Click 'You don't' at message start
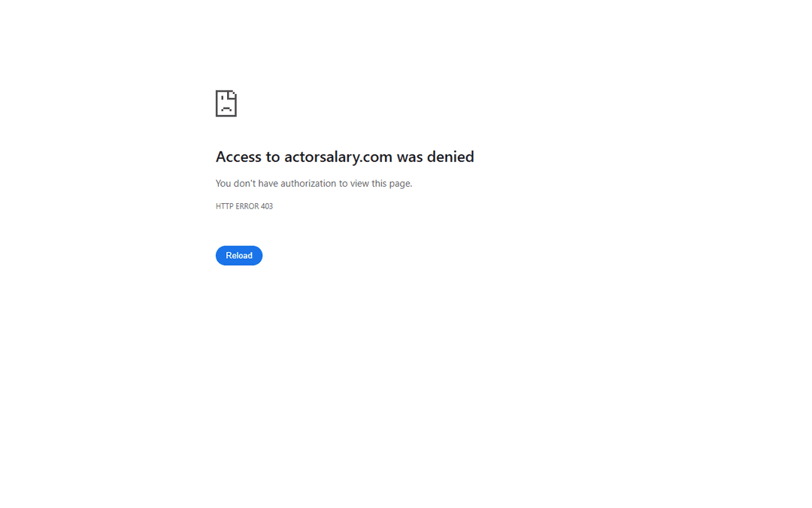Image resolution: width=812 pixels, height=508 pixels. (x=235, y=184)
